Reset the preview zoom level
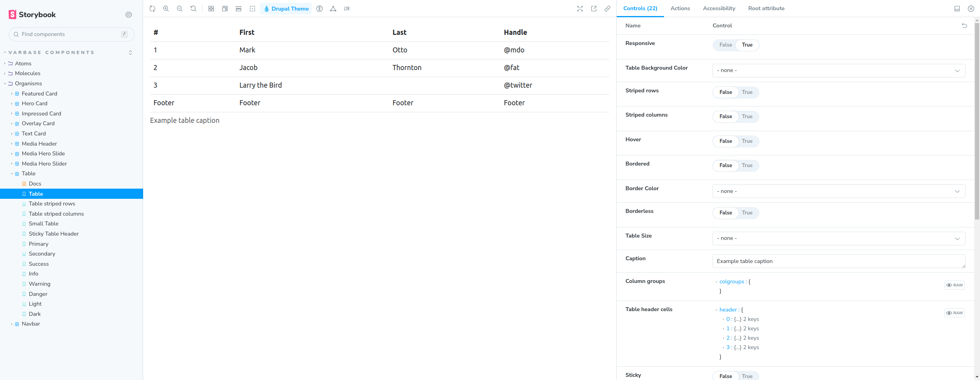Screen dimensions: 980x380 (194, 9)
